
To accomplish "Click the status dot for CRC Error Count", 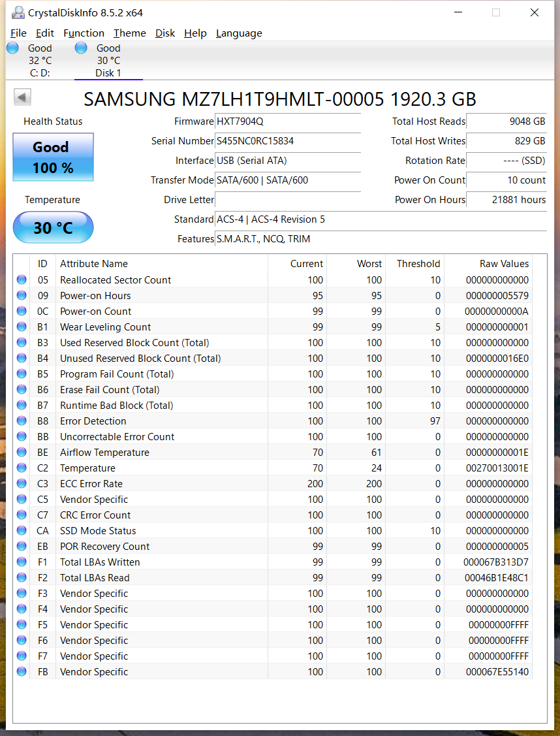I will 22,515.
